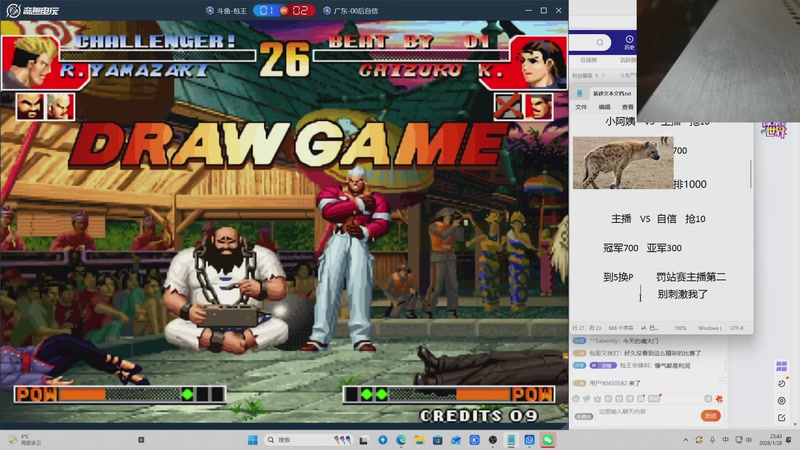Expand hidden system tray icons chevron
This screenshot has height=450, width=800.
tap(686, 440)
